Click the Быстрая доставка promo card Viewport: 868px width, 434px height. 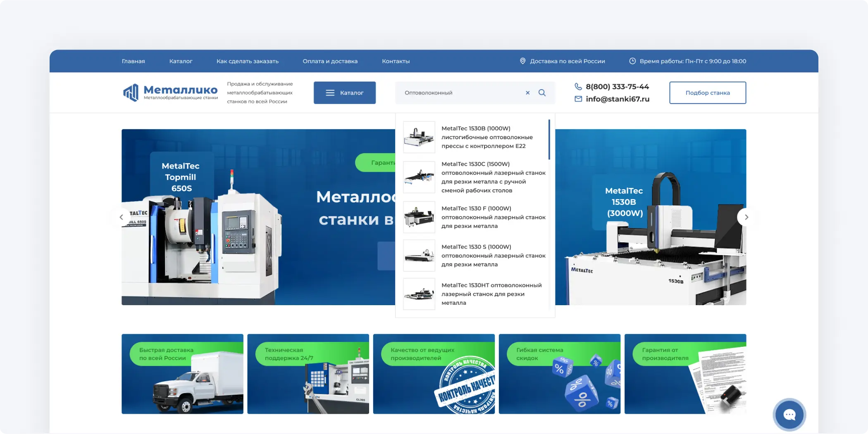pyautogui.click(x=182, y=374)
